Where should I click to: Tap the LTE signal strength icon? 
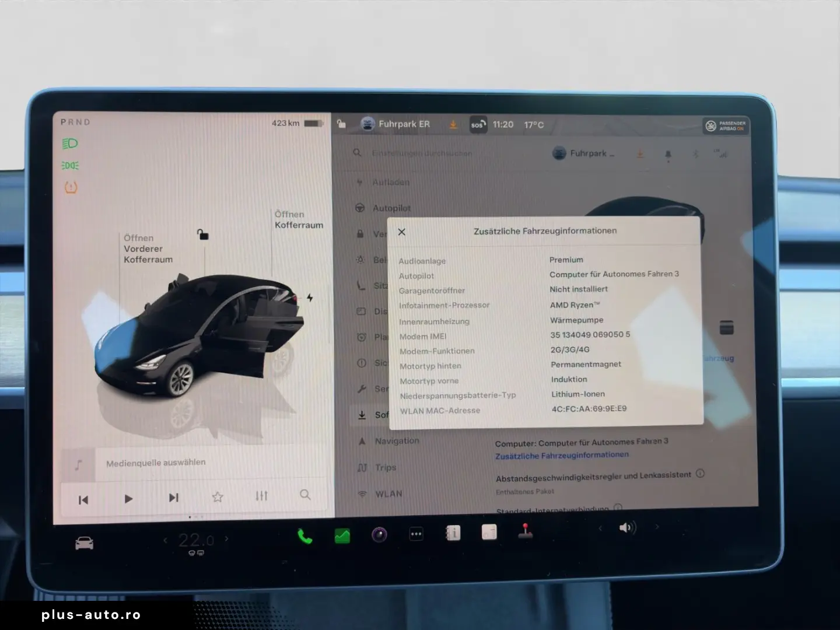pos(721,153)
